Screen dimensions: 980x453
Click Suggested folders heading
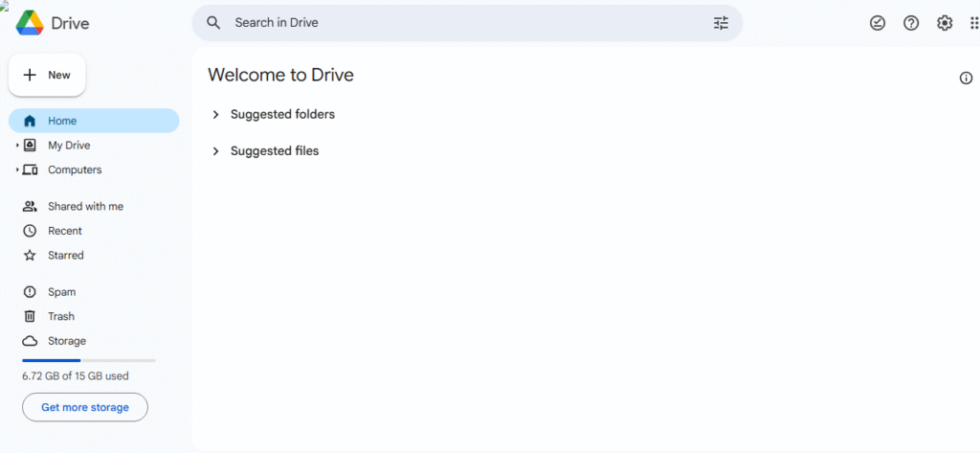point(282,115)
